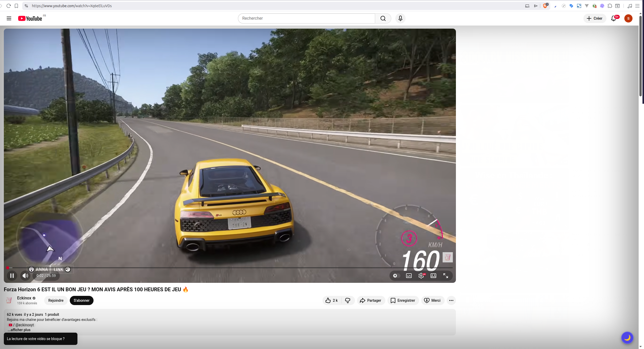Open the extensions puzzle icon
The image size is (644, 349).
coord(610,6)
